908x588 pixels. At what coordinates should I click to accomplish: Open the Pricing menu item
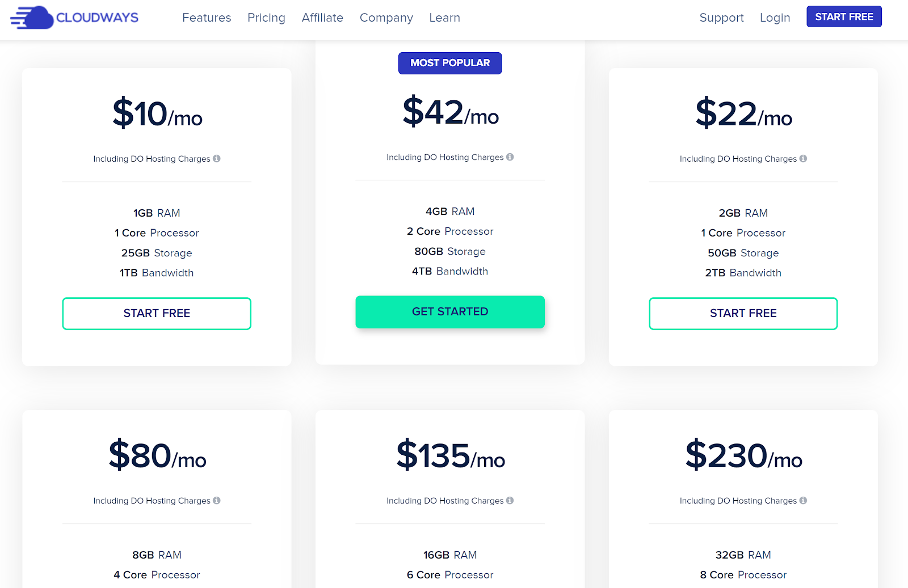[266, 18]
